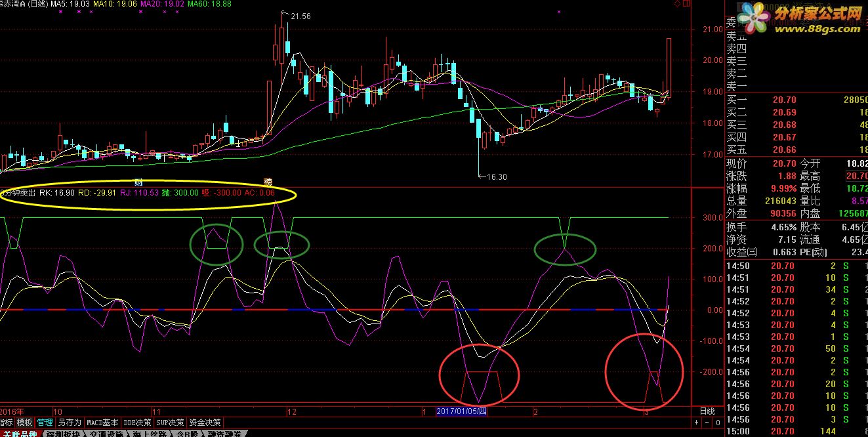This screenshot has width=868, height=437.
Task: Click the 外盘 value 90356
Action: click(x=782, y=213)
